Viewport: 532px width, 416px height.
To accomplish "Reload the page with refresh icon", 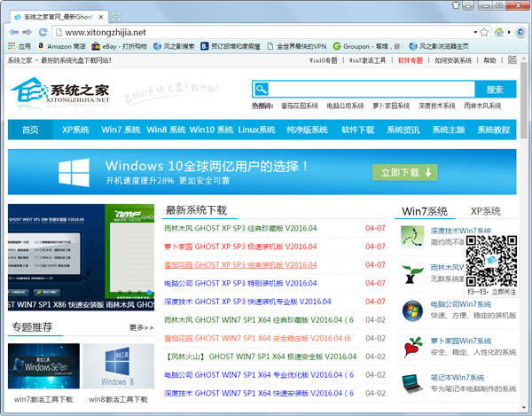I will pyautogui.click(x=43, y=32).
